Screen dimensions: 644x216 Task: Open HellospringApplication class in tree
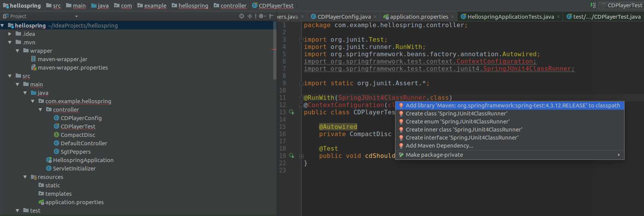(x=79, y=160)
